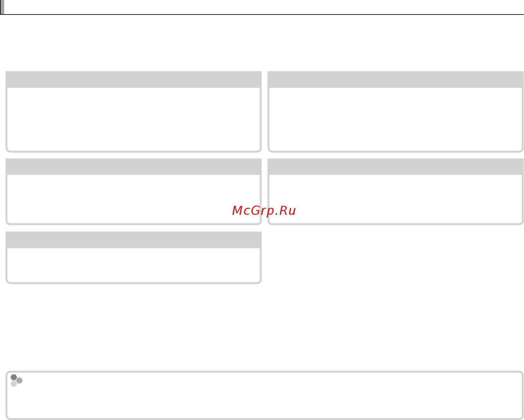
Task: Select the gray header of the top-left panel
Action: click(134, 79)
